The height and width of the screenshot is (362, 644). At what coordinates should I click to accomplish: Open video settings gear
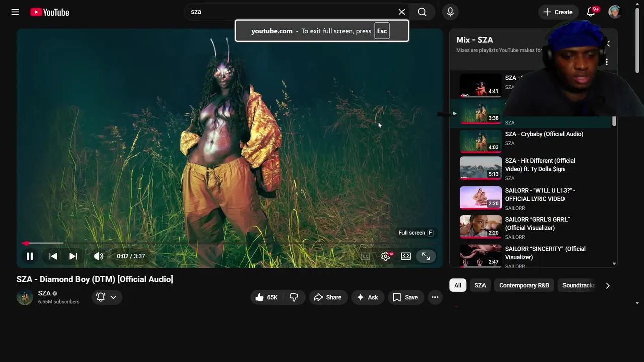tap(386, 256)
